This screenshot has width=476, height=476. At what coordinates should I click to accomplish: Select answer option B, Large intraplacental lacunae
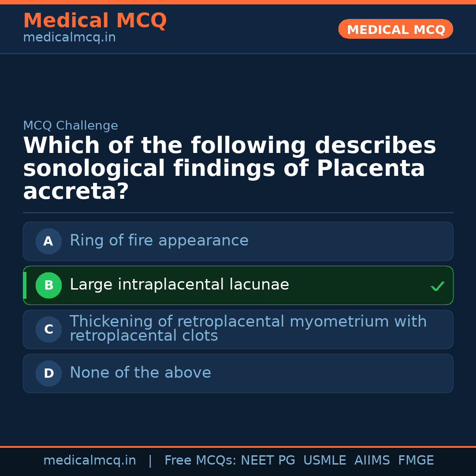[x=238, y=285]
